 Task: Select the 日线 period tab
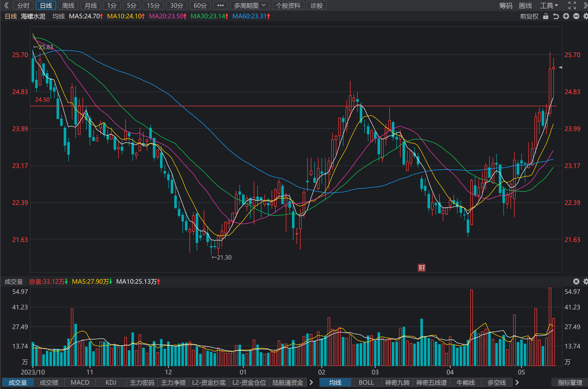pyautogui.click(x=46, y=5)
